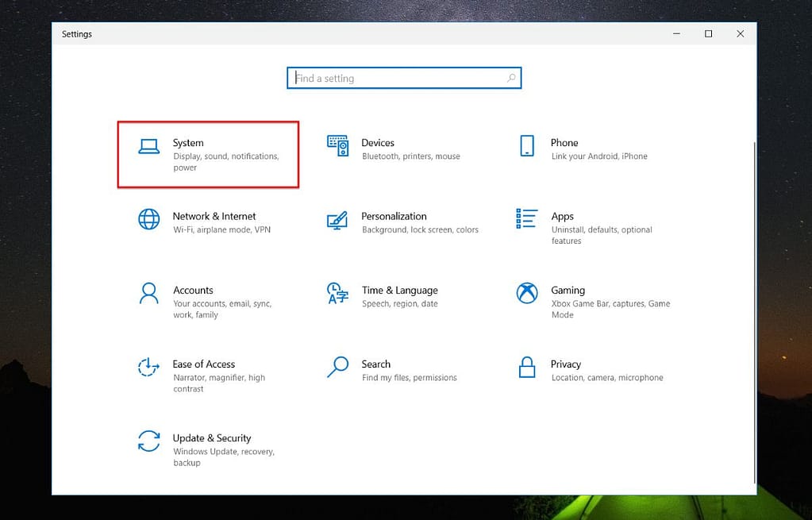This screenshot has height=520, width=812.
Task: Click 'Speech, region, date' description
Action: click(x=400, y=303)
